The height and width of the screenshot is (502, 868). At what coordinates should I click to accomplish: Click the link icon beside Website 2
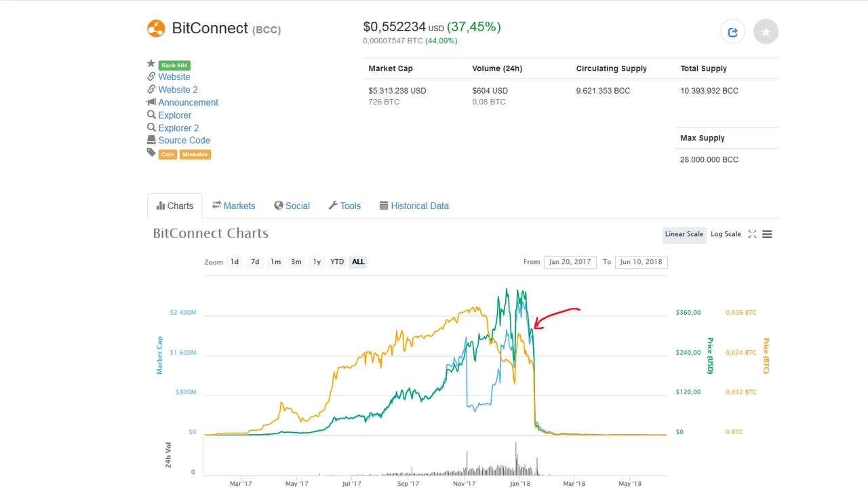[x=151, y=89]
